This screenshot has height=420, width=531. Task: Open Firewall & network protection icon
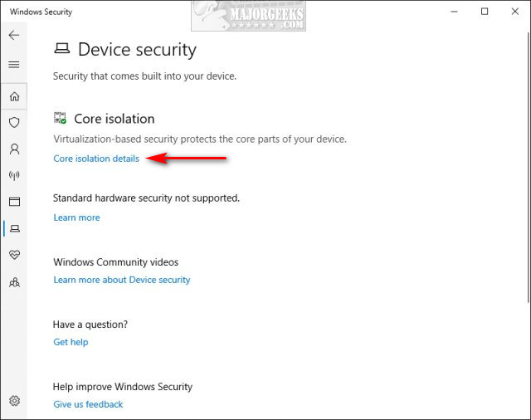tap(13, 176)
